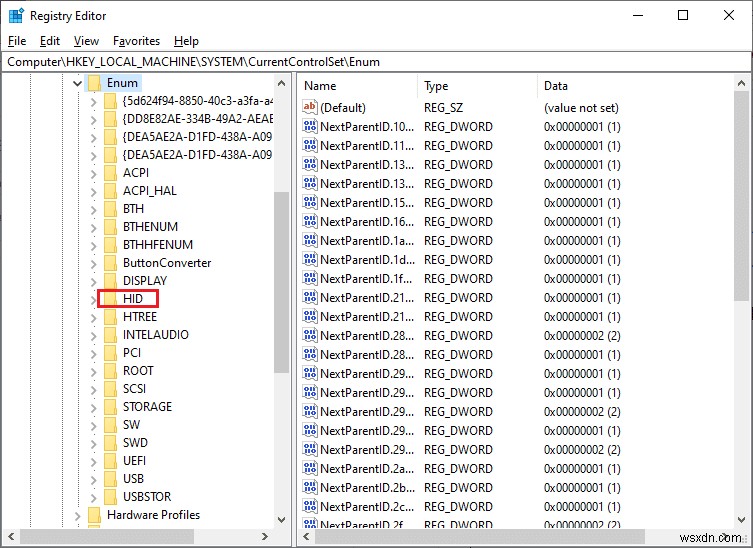Screen dimensions: 753x548
Task: Click the STORAGE folder icon
Action: coord(110,407)
